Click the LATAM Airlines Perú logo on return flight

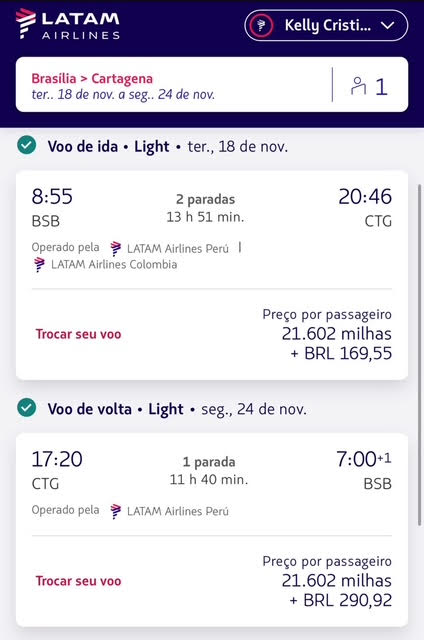[x=116, y=511]
